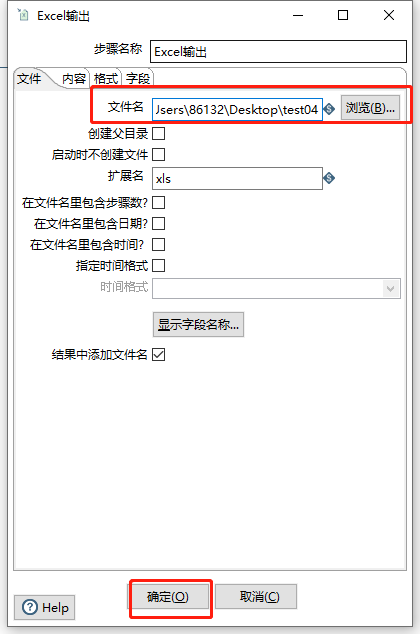The height and width of the screenshot is (634, 420).
Task: Click the 显示字段名称... button
Action: tap(198, 324)
